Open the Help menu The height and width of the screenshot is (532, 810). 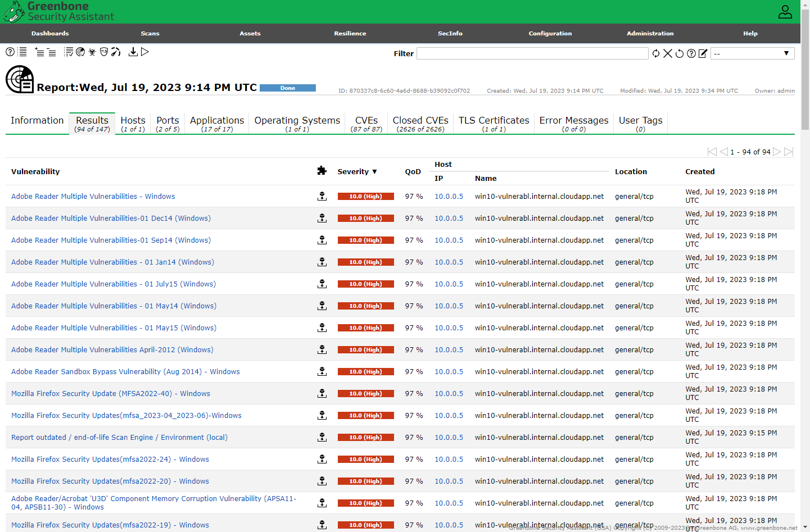(750, 33)
